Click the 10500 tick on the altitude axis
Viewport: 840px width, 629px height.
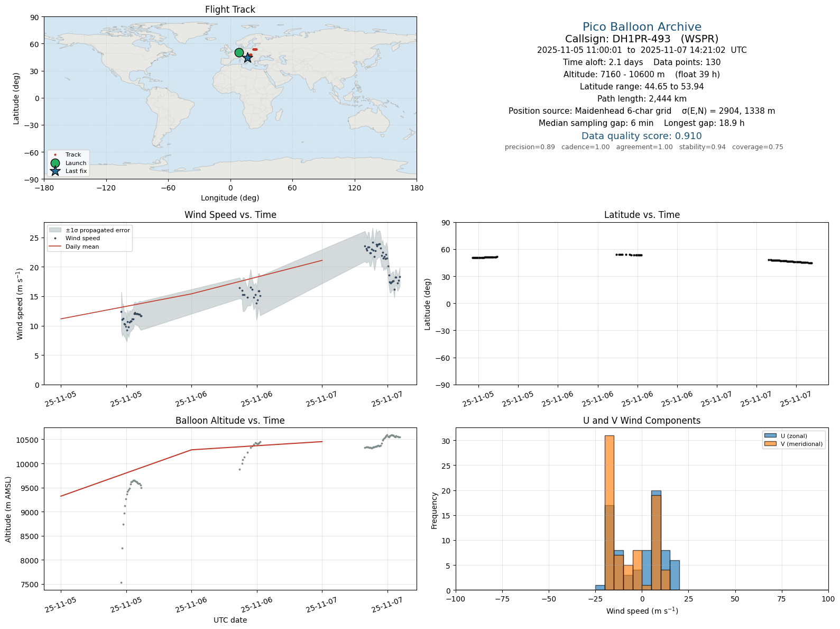click(x=27, y=440)
